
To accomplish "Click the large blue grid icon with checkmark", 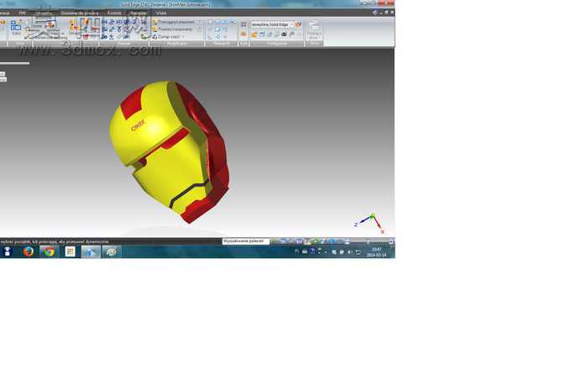I will click(x=16, y=27).
